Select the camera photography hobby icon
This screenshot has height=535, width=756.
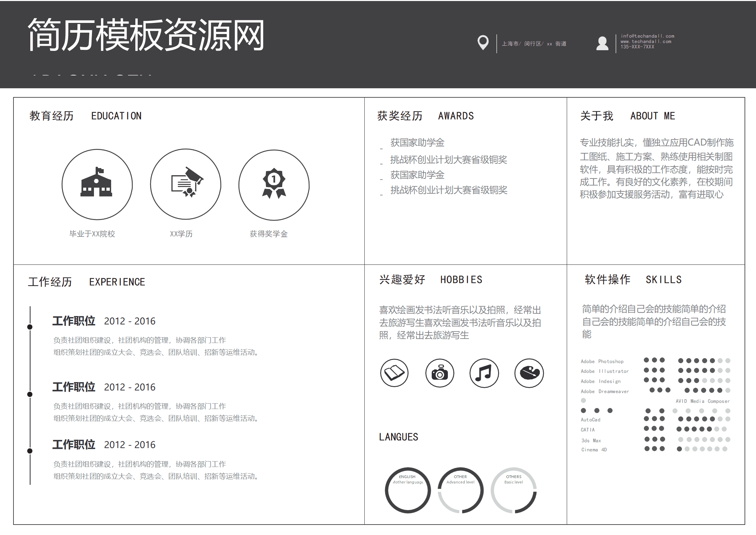click(439, 373)
